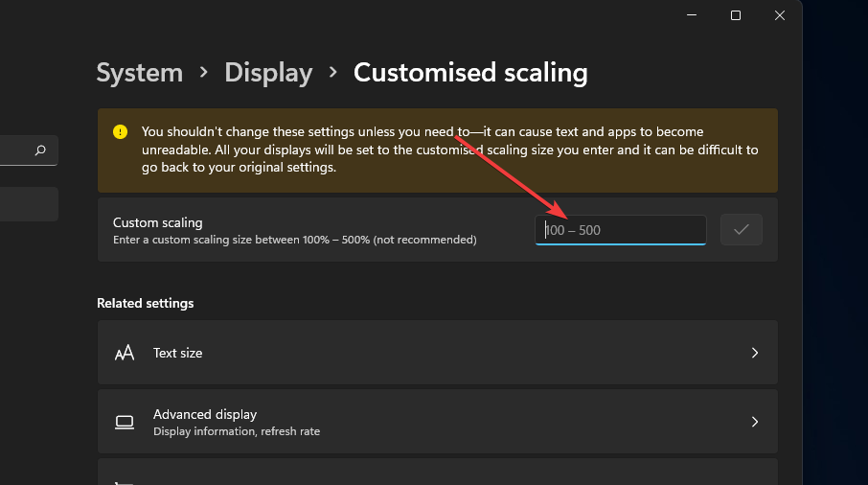Screen dimensions: 868x485
Task: Click breadcrumb chevron between System and Display
Action: coord(204,72)
